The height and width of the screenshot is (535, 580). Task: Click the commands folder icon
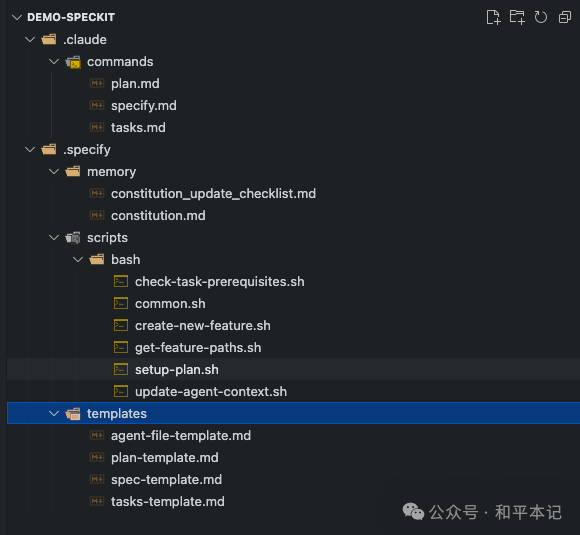73,62
